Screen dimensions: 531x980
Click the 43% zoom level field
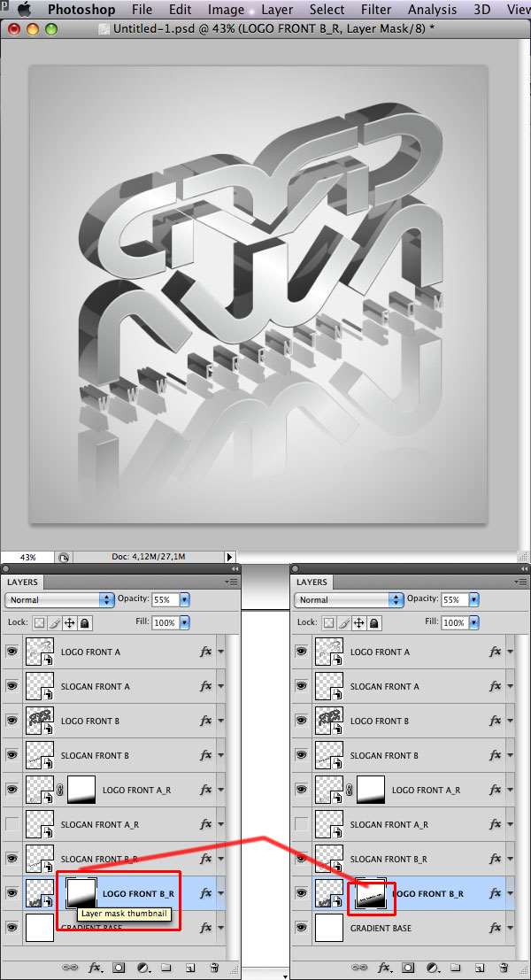point(28,558)
